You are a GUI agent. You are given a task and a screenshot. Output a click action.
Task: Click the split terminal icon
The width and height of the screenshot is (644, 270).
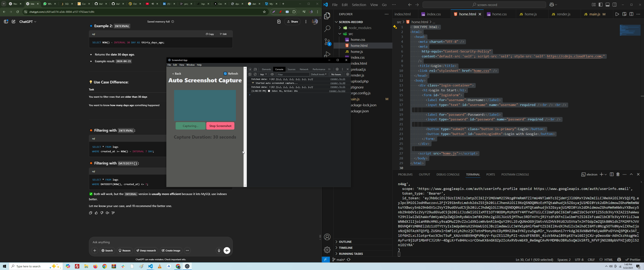click(x=611, y=174)
